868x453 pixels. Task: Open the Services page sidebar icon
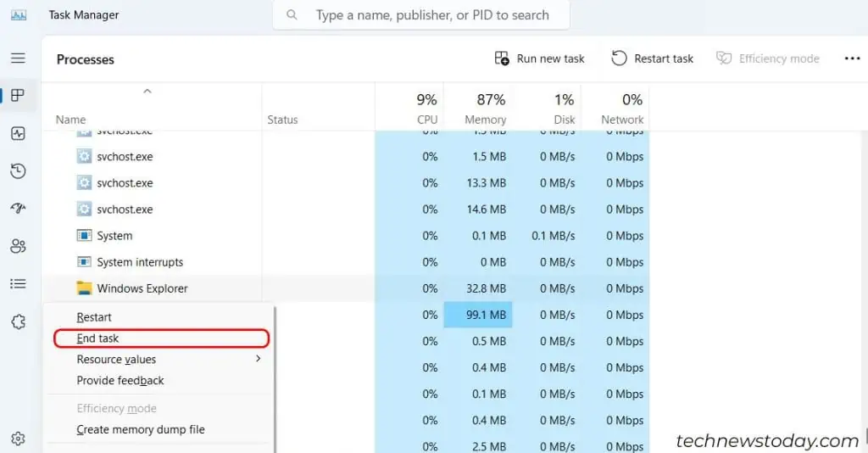pyautogui.click(x=18, y=322)
